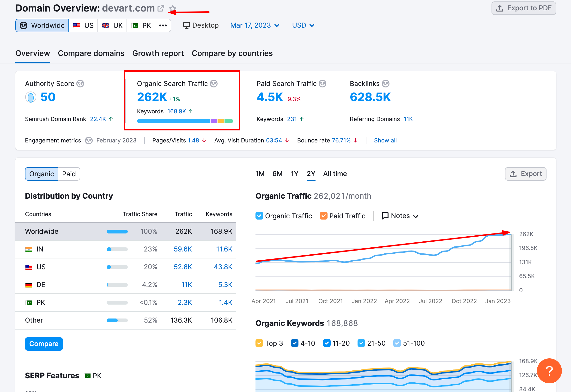Screen dimensions: 571x392
Task: Open the Growth report tab
Action: [158, 54]
